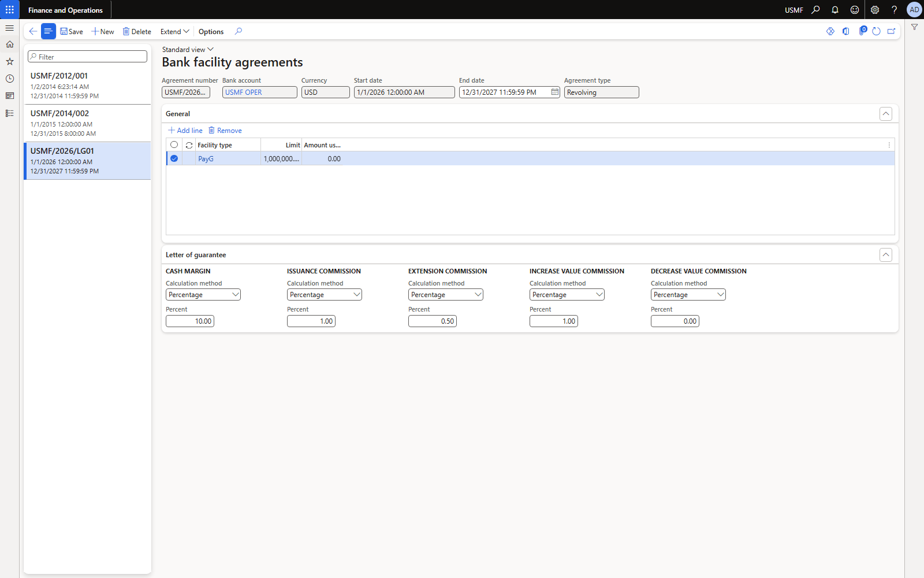Open page in new window icon

[x=892, y=31]
